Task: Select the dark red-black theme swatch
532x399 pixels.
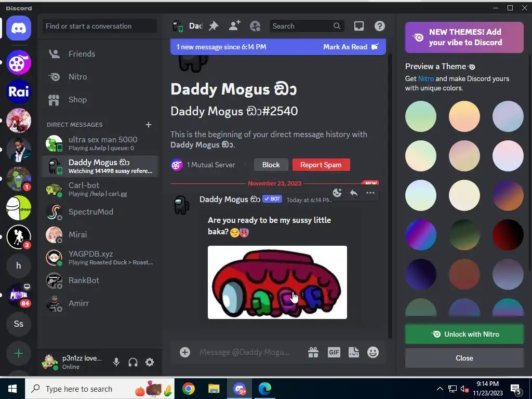Action: click(508, 235)
